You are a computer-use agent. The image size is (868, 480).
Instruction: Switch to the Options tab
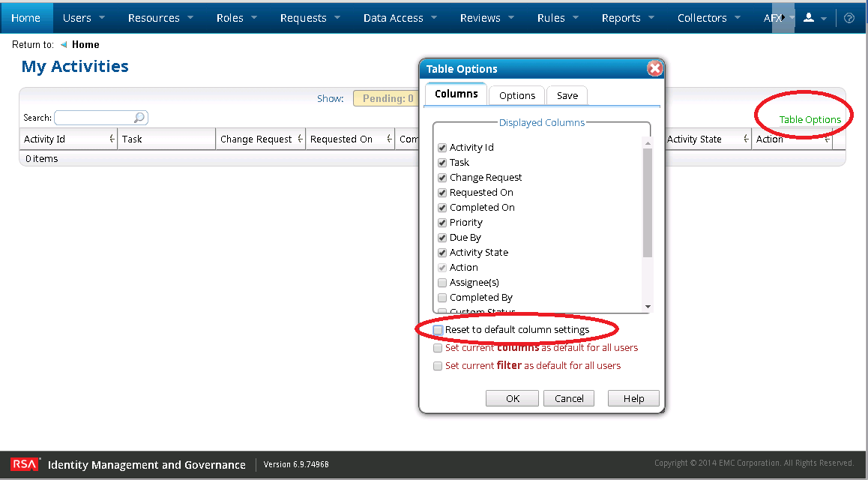tap(517, 95)
